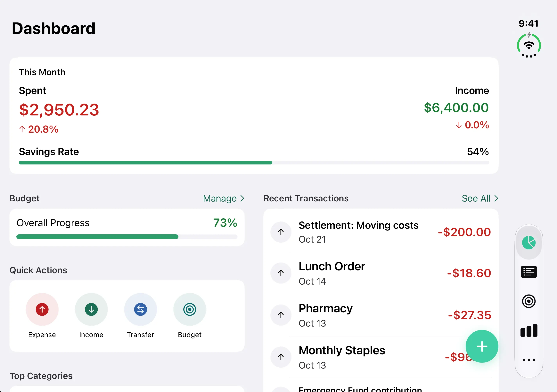The height and width of the screenshot is (392, 557).
Task: Click the 73% overall progress value
Action: tap(225, 223)
